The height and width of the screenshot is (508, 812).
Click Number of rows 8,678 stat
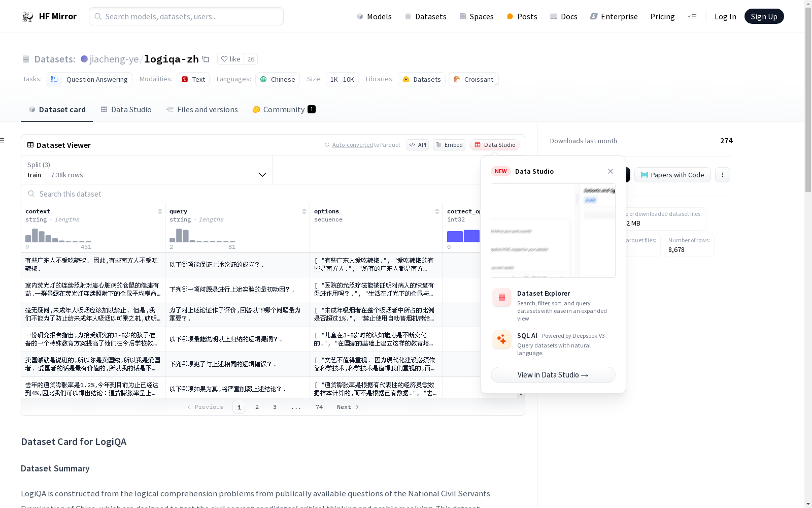[x=689, y=245]
